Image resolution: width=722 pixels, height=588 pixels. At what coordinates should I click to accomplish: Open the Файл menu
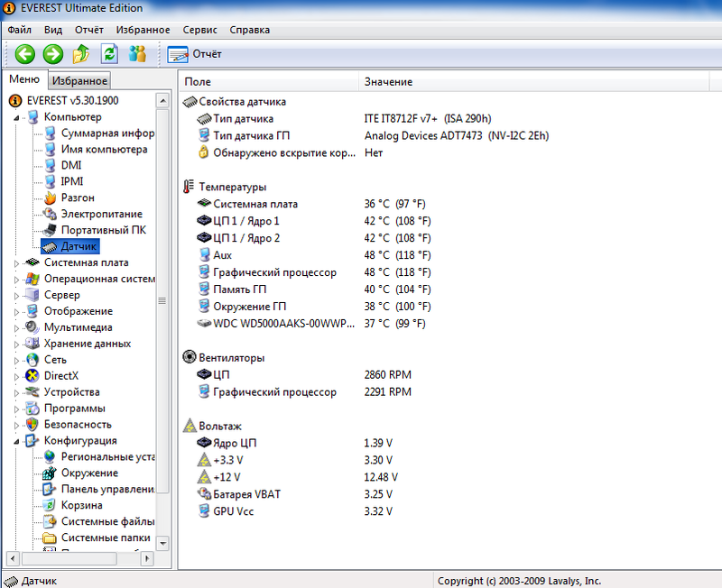tap(19, 30)
